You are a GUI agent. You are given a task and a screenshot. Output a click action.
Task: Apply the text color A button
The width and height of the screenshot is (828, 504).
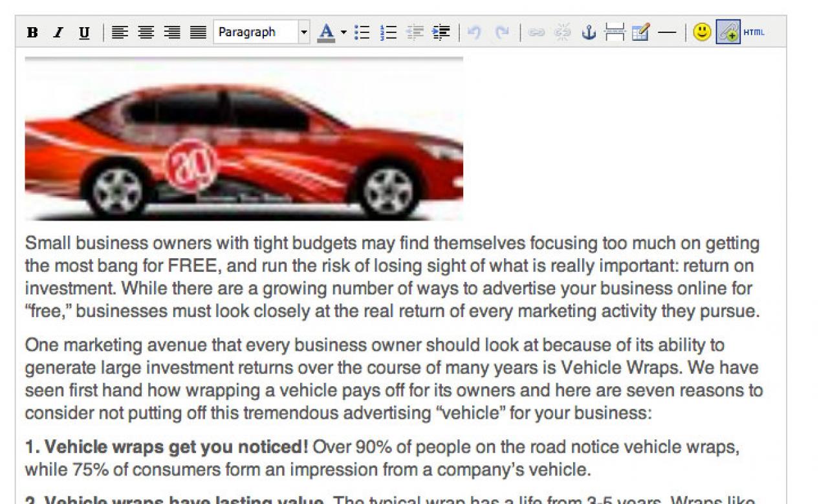coord(327,32)
